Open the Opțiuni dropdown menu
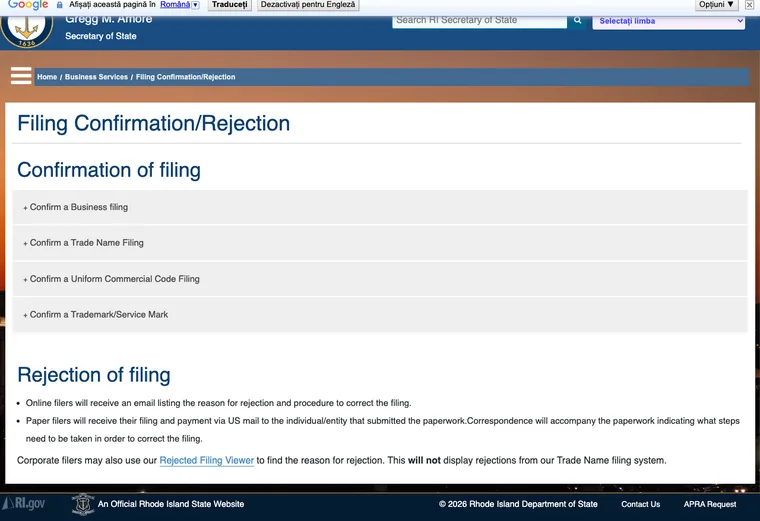The height and width of the screenshot is (521, 760). click(x=716, y=4)
